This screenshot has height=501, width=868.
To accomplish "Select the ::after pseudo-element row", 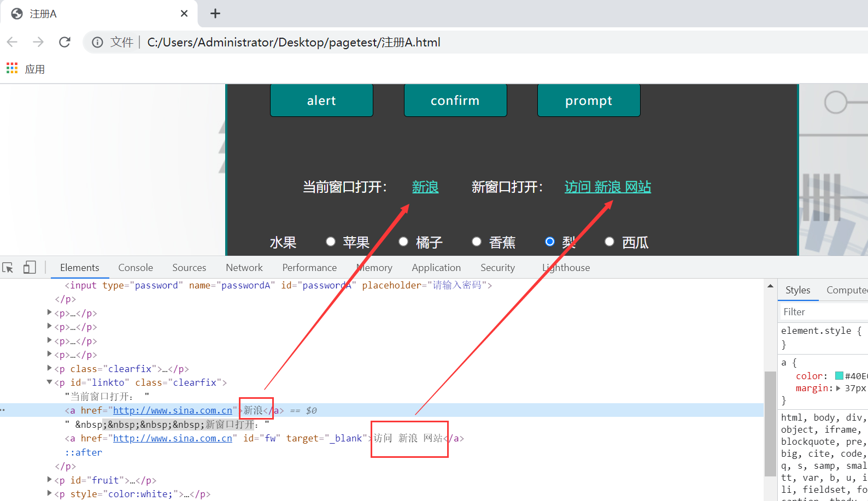I will click(x=84, y=452).
